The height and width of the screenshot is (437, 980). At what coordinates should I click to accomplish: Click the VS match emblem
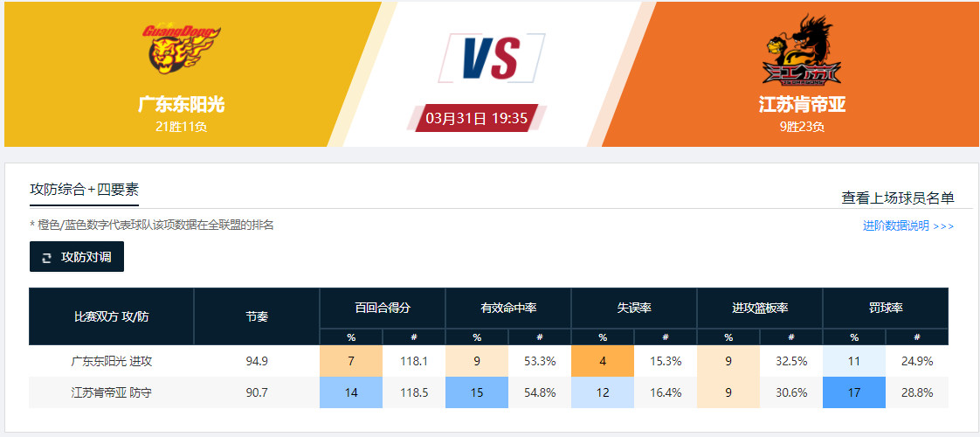point(490,58)
